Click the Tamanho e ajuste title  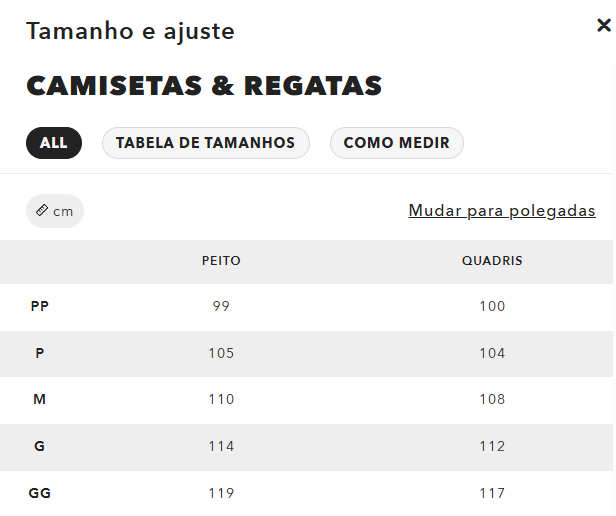(x=130, y=31)
